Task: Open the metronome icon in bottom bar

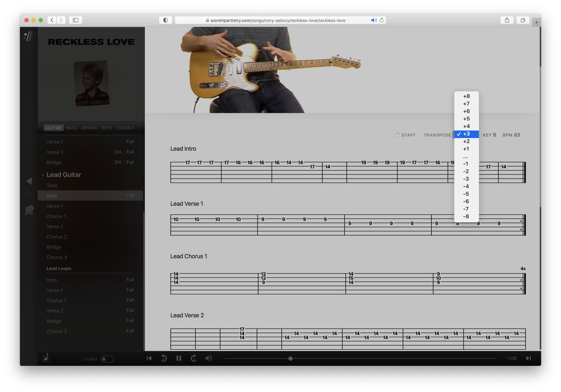Action: pyautogui.click(x=46, y=358)
